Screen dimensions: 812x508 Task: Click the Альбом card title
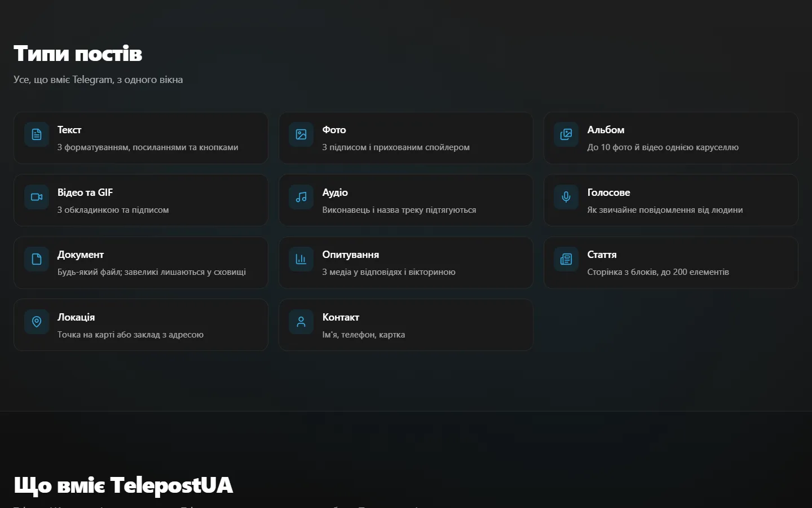pos(606,130)
